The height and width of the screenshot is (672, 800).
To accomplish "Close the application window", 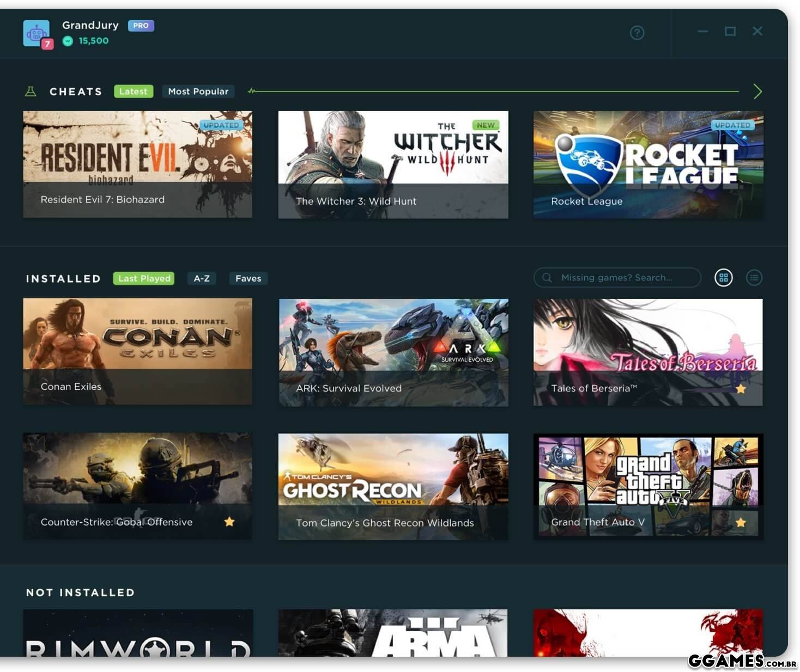I will pyautogui.click(x=757, y=31).
